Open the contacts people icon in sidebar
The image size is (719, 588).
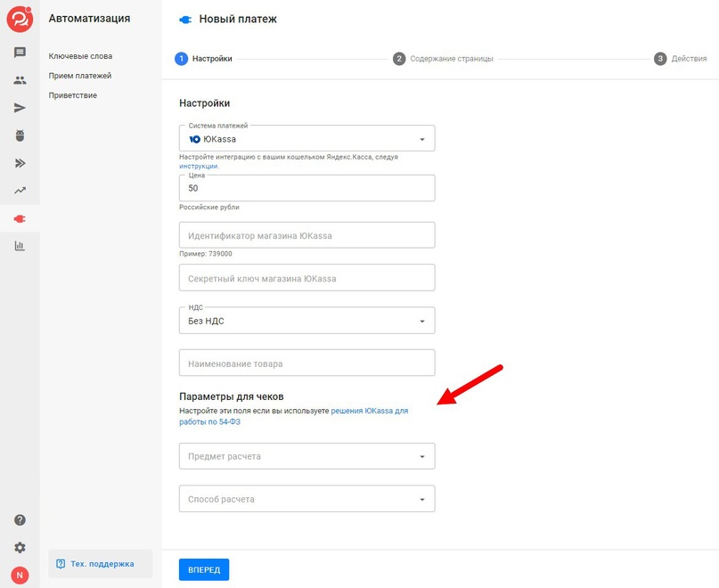point(20,80)
